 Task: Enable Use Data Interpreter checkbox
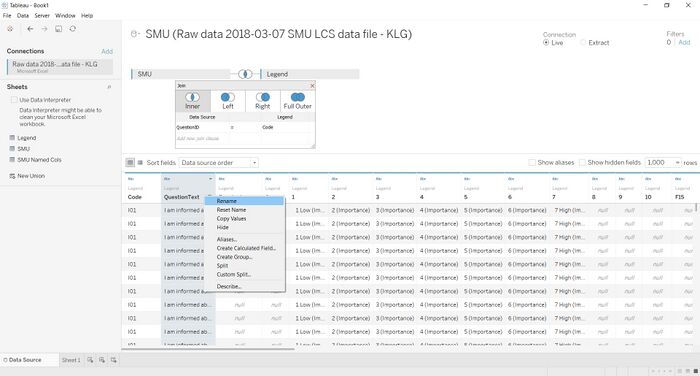(x=14, y=100)
